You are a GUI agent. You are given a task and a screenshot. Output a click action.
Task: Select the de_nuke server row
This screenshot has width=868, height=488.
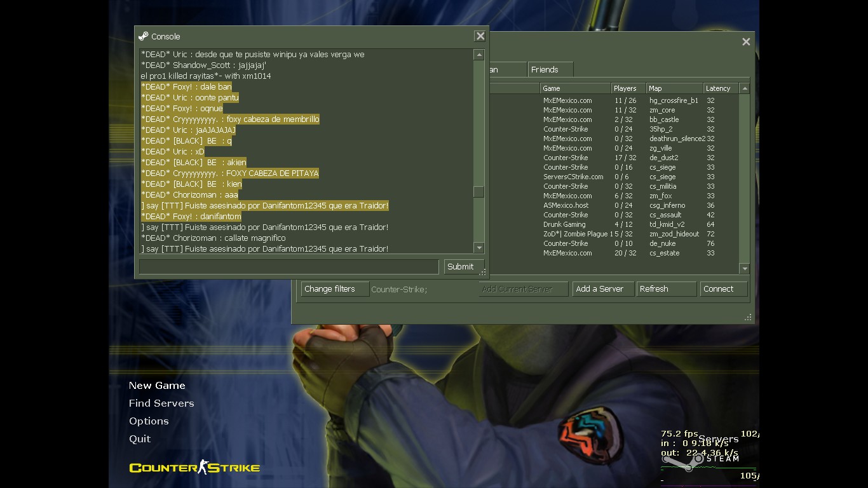point(613,243)
